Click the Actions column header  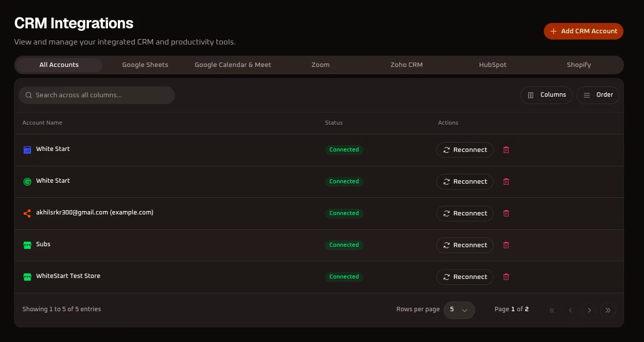pos(448,123)
